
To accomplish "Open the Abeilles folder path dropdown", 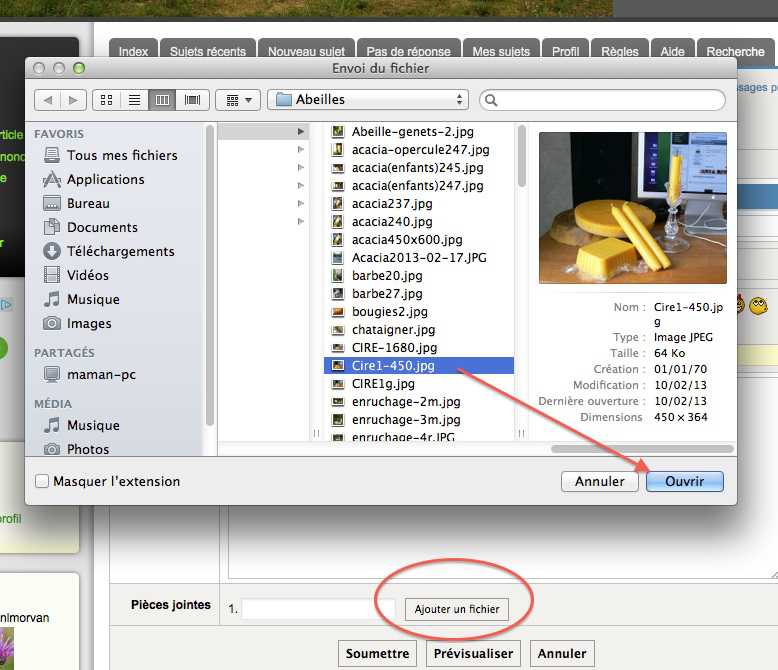I will [368, 100].
